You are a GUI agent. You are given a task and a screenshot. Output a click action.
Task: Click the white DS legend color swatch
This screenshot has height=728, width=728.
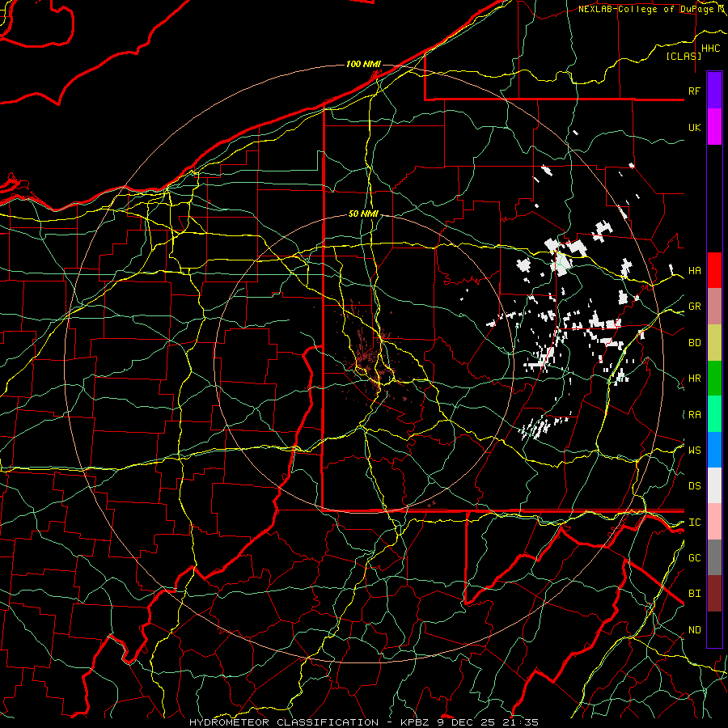click(714, 485)
